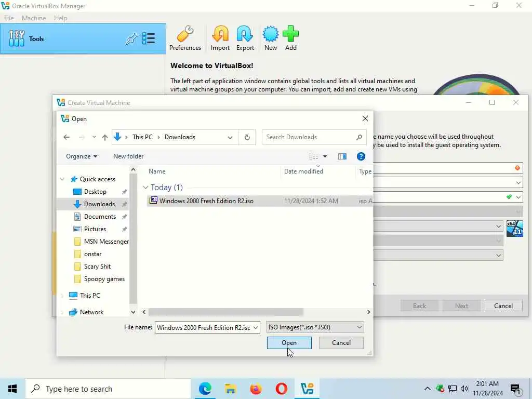Change the file view layout icon
Image resolution: width=532 pixels, height=399 pixels.
pos(314,156)
